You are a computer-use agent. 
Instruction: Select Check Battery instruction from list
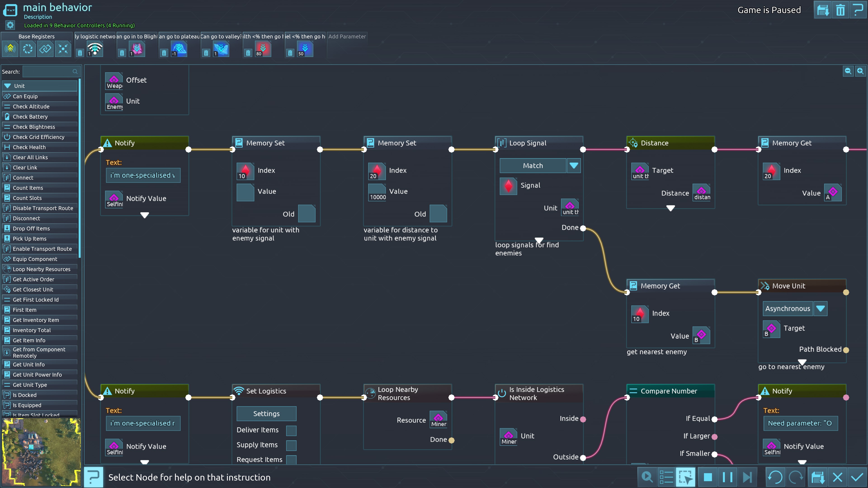(x=30, y=117)
